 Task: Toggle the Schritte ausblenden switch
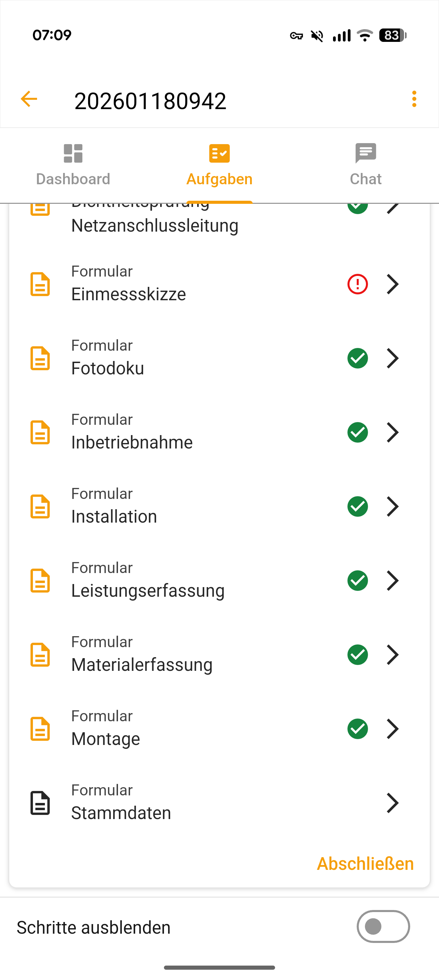383,926
